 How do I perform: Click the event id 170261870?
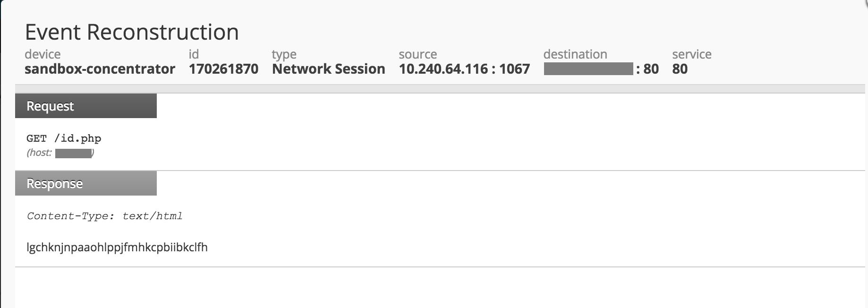(223, 69)
